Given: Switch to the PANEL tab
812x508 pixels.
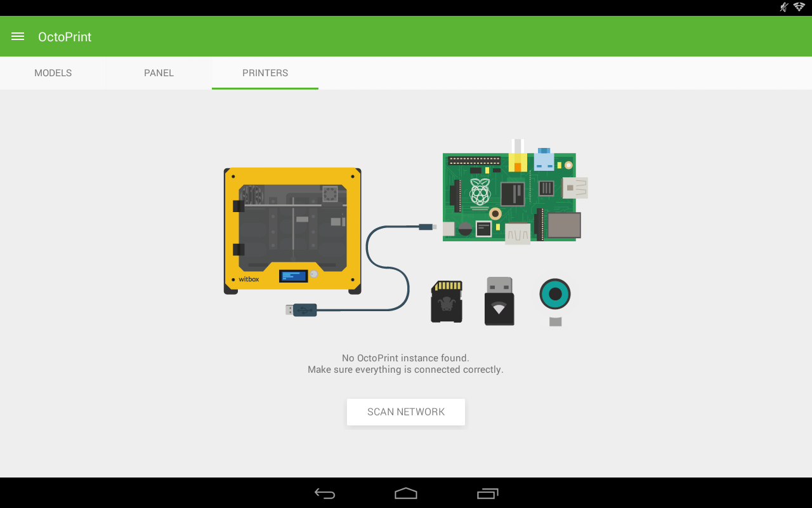Looking at the screenshot, I should pos(159,73).
